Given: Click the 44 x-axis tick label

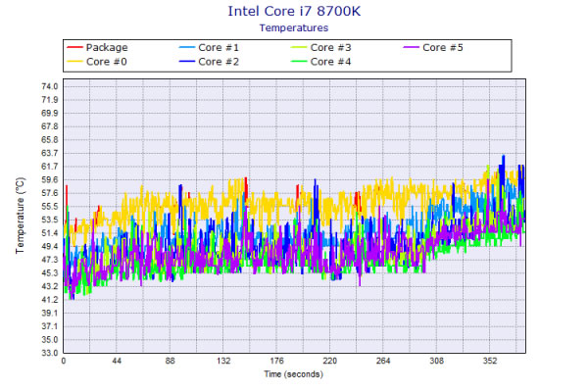Looking at the screenshot, I should coord(117,361).
